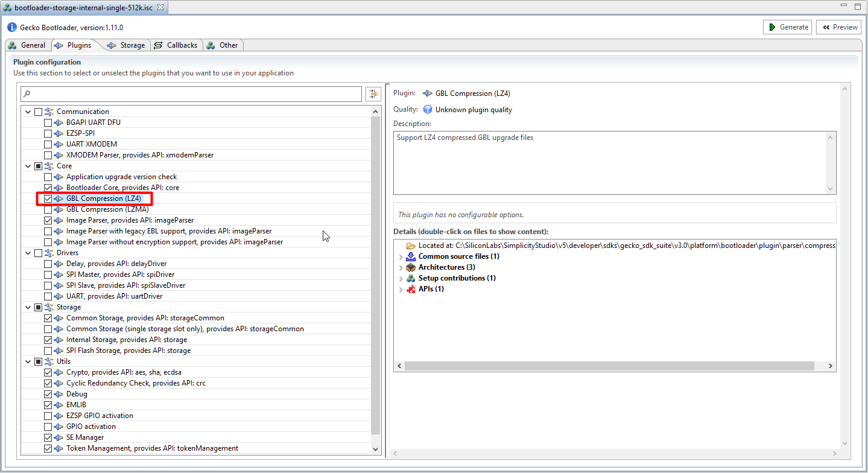
Task: Click the Details horizontal scrollbar
Action: [609, 366]
